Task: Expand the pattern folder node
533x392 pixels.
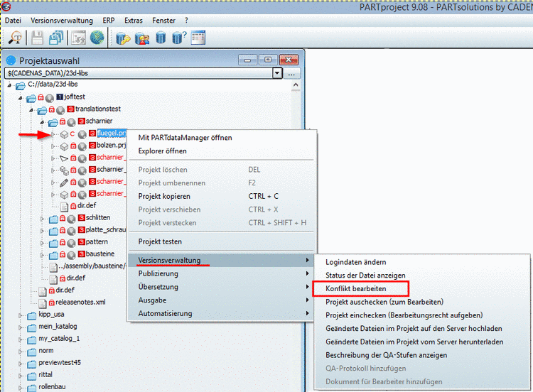Action: [42, 243]
